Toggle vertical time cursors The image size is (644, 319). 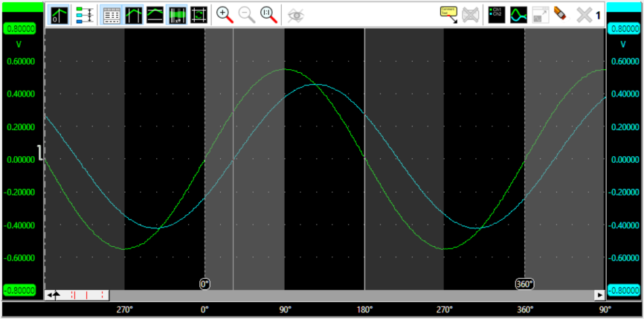133,15
